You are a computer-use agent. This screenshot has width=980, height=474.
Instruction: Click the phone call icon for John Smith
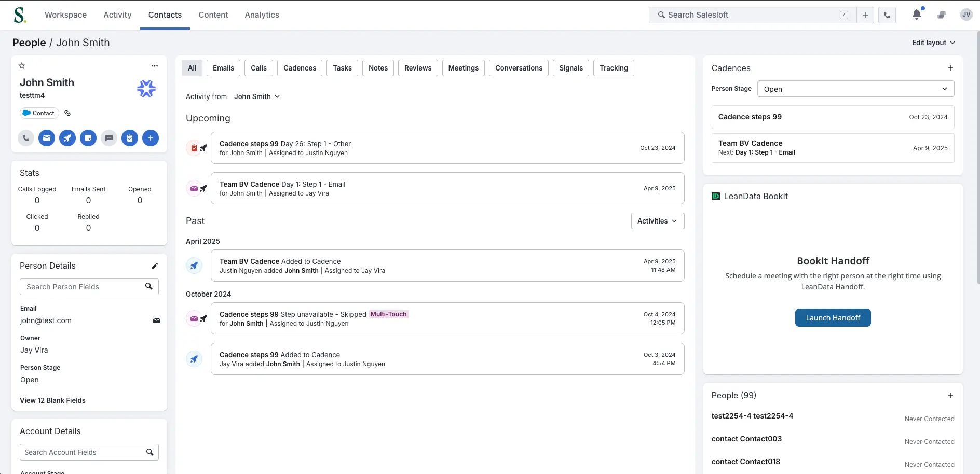click(26, 138)
